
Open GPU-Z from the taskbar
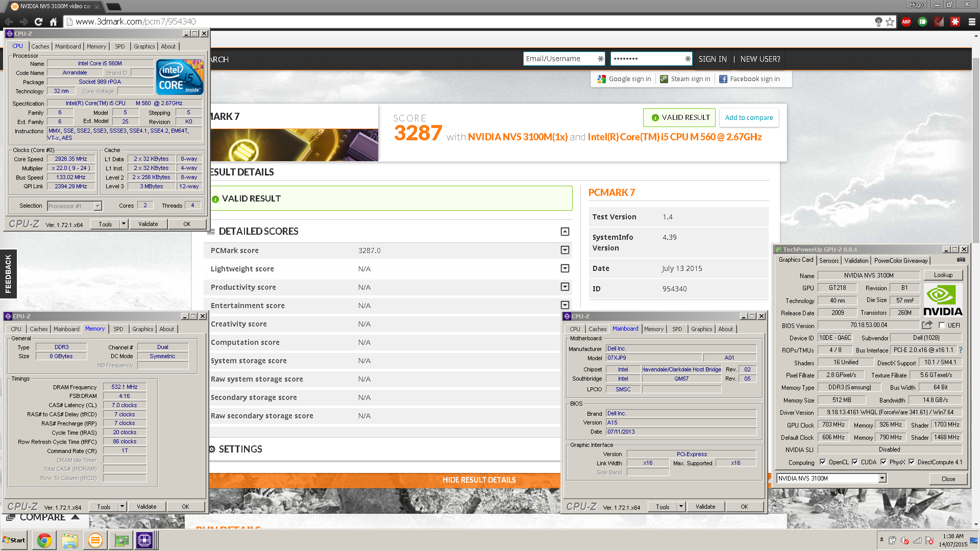[x=121, y=540]
